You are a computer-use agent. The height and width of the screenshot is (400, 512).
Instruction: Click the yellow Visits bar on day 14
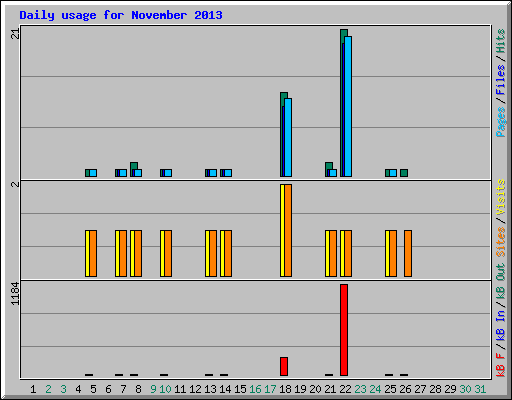222,253
